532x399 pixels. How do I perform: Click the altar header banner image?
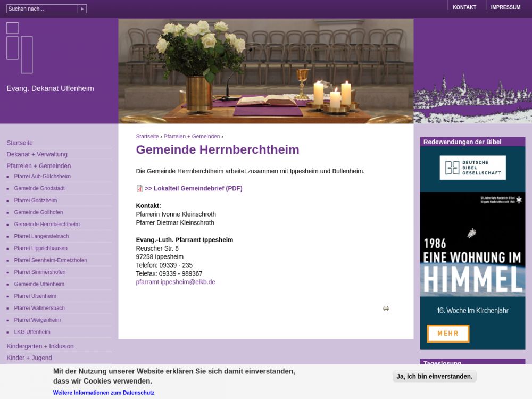point(265,71)
